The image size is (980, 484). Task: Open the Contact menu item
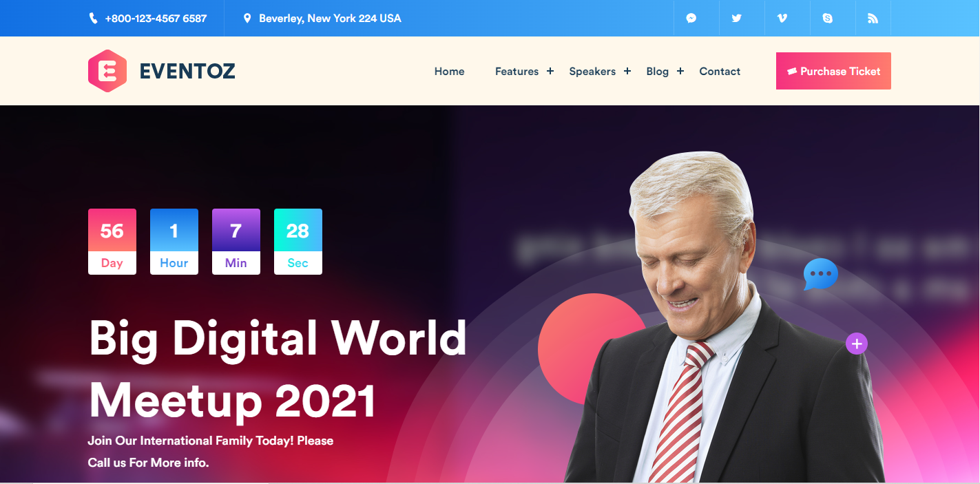[720, 72]
